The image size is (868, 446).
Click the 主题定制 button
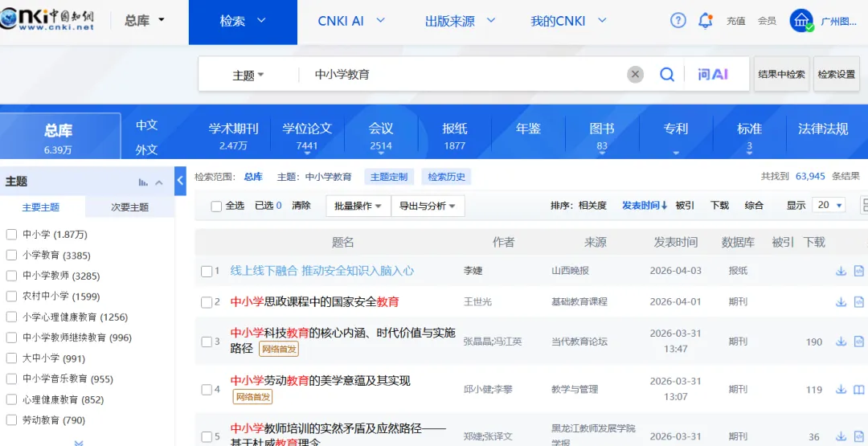pos(389,177)
